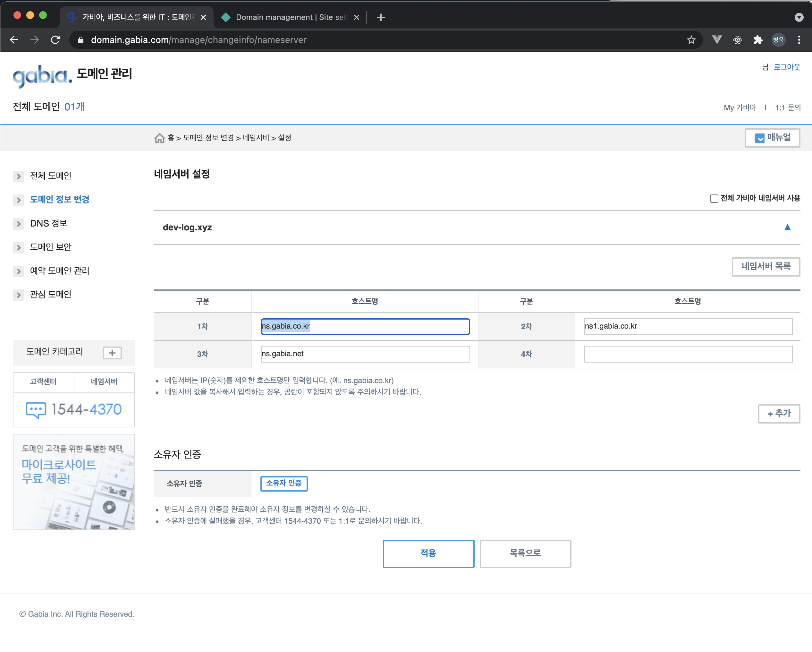Select the 네임서버 tab in support box
The width and height of the screenshot is (812, 652).
(x=104, y=382)
